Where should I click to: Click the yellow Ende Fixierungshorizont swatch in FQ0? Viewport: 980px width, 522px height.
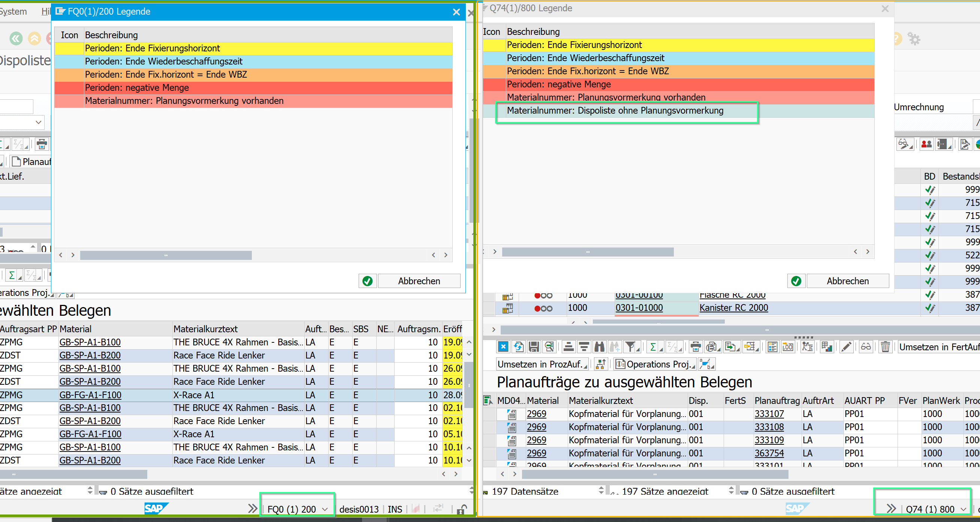click(69, 48)
